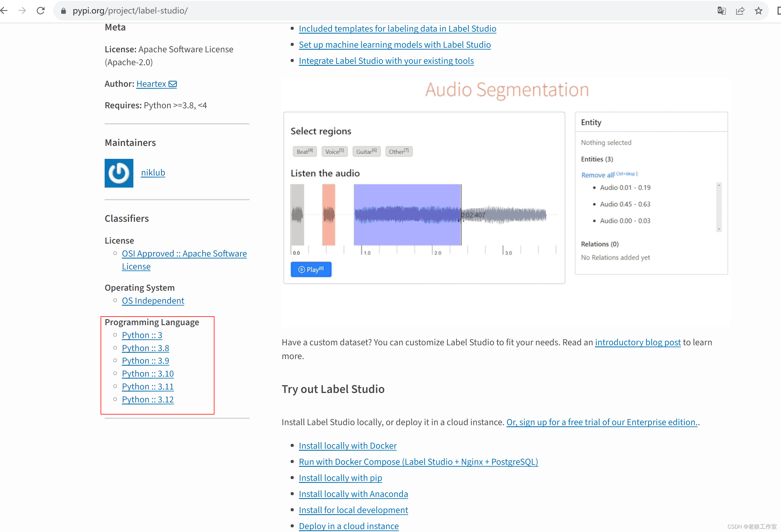Open the introductory blog post link

point(638,342)
